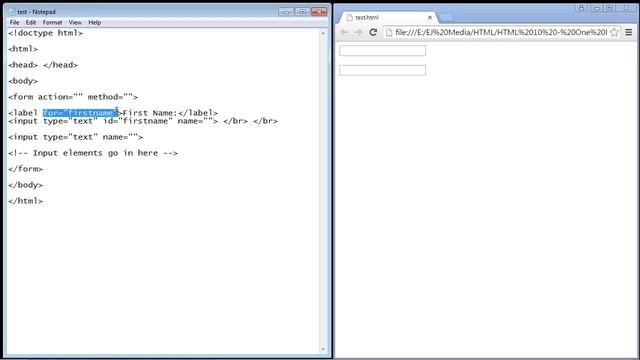This screenshot has width=640, height=360.
Task: Minimize the Chrome window
Action: click(x=597, y=8)
